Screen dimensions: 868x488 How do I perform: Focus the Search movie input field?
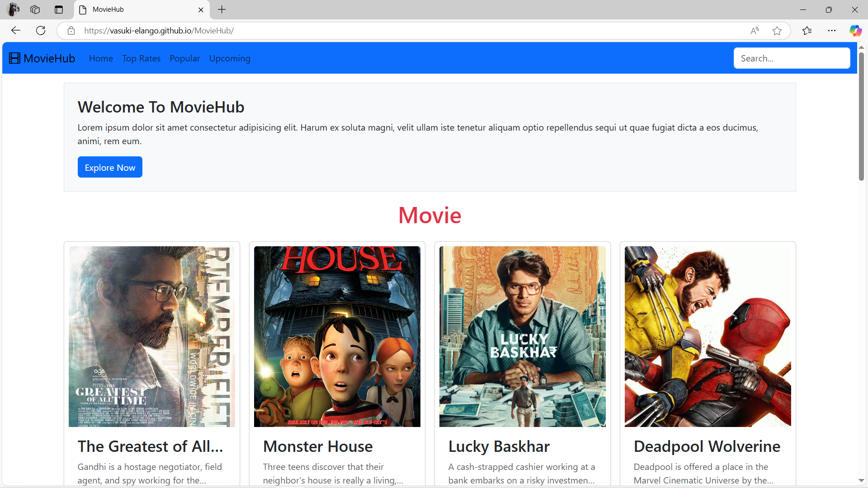tap(792, 58)
